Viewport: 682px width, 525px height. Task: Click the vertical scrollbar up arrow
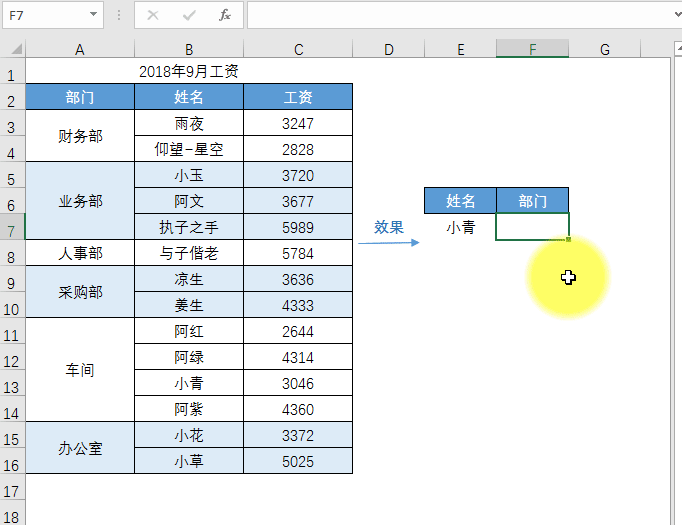pos(678,48)
